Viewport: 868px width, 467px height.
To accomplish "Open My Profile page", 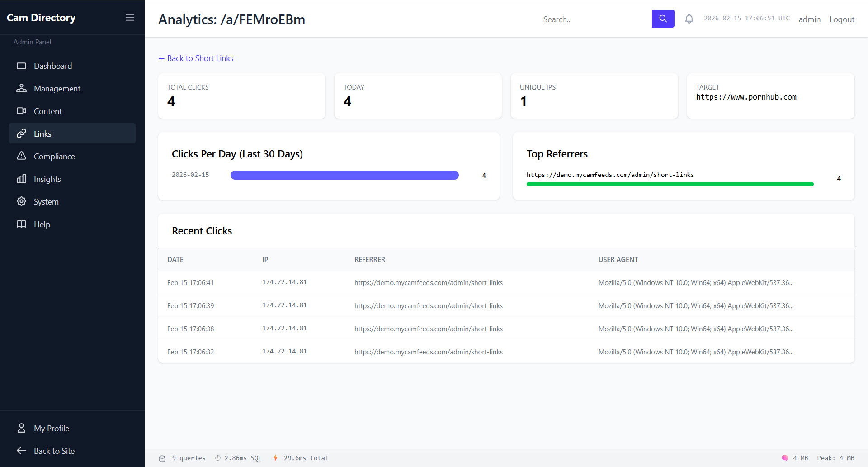I will point(51,429).
